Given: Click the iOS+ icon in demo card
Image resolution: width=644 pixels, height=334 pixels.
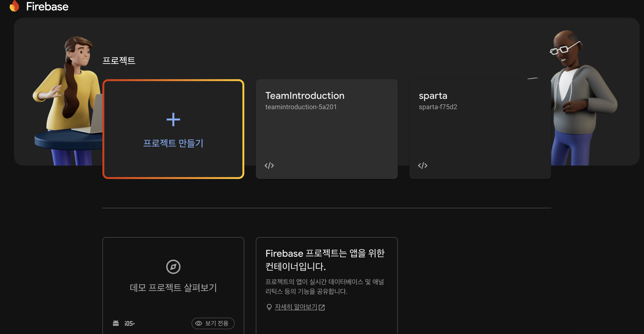Looking at the screenshot, I should tap(129, 323).
